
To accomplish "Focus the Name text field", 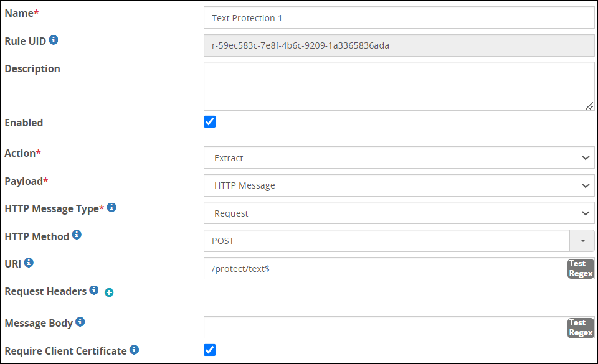I will coord(399,17).
